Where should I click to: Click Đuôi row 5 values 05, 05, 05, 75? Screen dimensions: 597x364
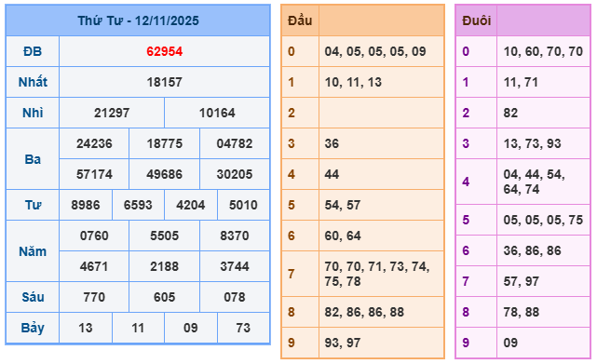point(543,220)
